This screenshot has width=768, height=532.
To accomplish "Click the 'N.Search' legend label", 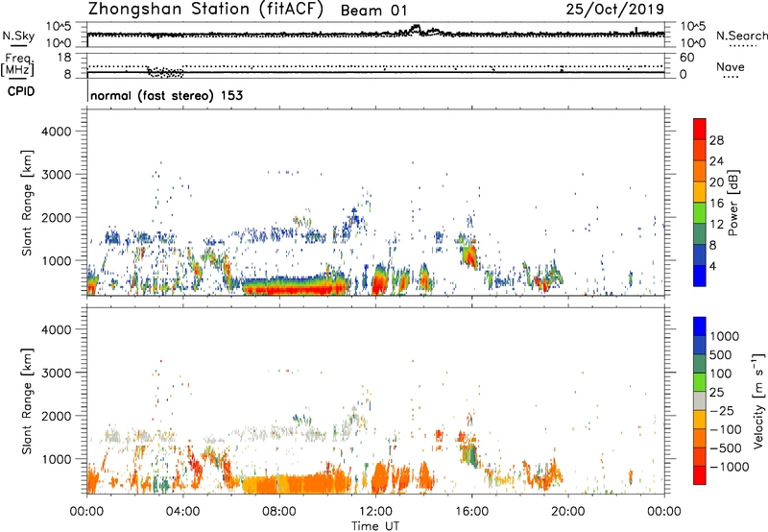I will click(742, 36).
